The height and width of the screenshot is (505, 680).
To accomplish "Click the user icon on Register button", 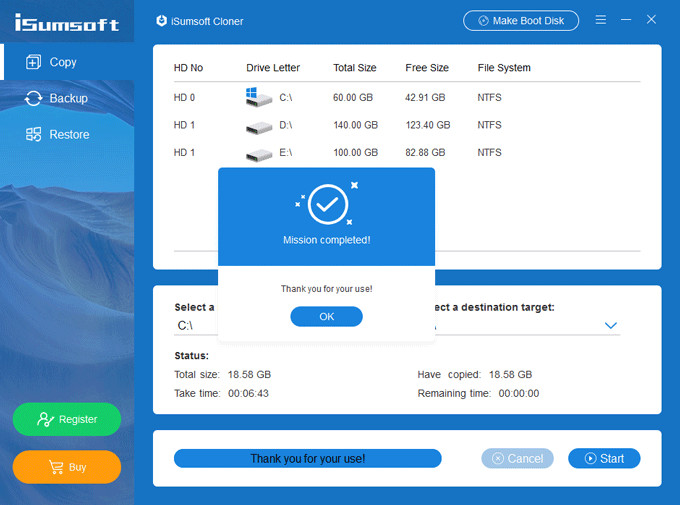I will tap(45, 419).
